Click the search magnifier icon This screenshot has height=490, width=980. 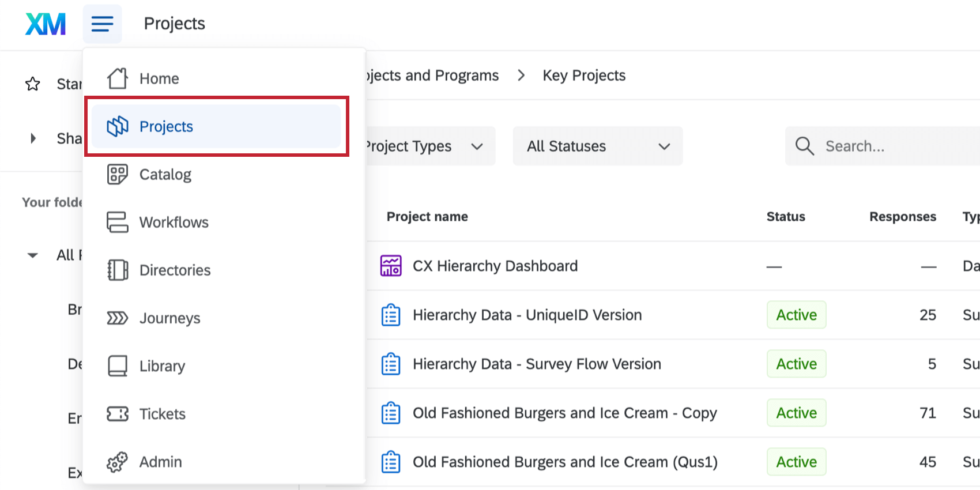click(805, 146)
